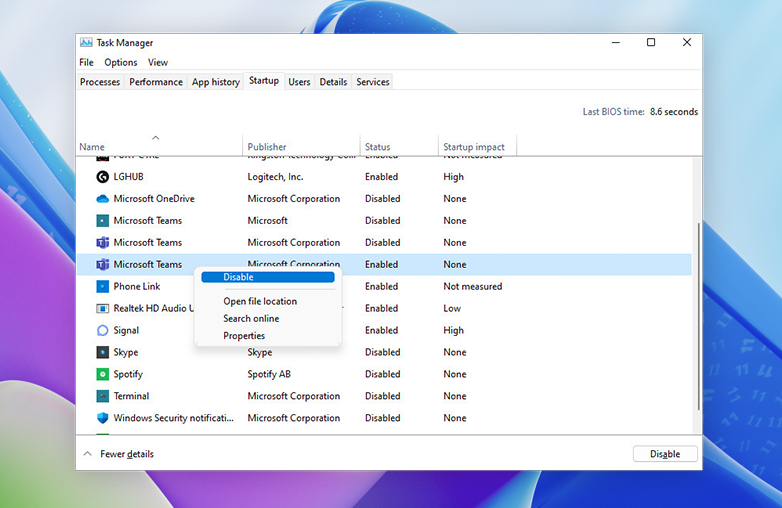The width and height of the screenshot is (782, 508).
Task: Click the Microsoft OneDrive cloud icon
Action: [x=102, y=198]
